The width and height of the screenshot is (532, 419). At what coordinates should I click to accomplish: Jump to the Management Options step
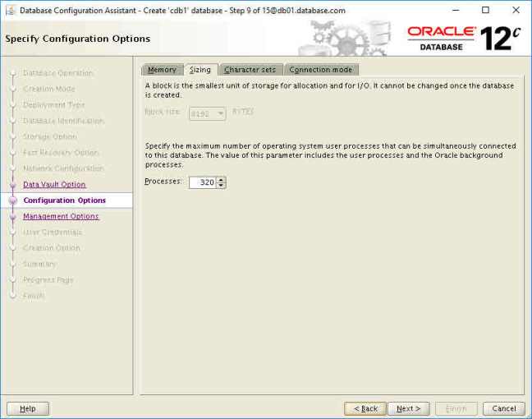(61, 217)
